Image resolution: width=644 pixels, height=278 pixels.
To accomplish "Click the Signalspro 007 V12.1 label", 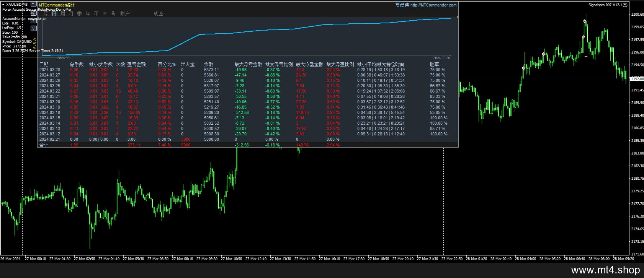I will point(605,5).
